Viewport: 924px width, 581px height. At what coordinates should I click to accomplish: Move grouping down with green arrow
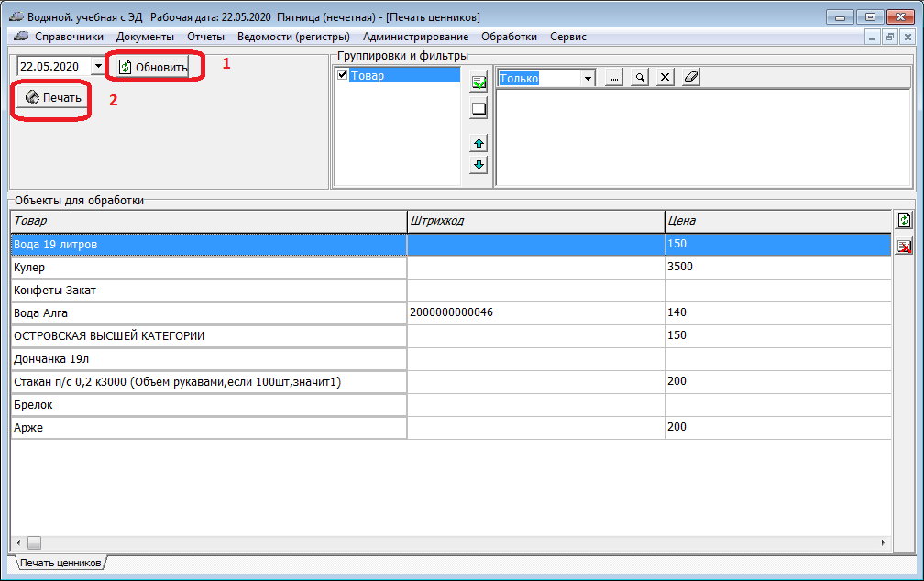pos(478,165)
